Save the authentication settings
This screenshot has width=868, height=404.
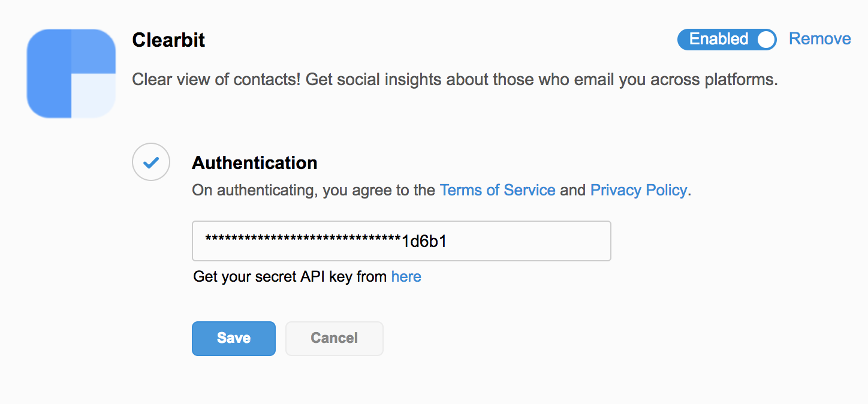tap(234, 339)
